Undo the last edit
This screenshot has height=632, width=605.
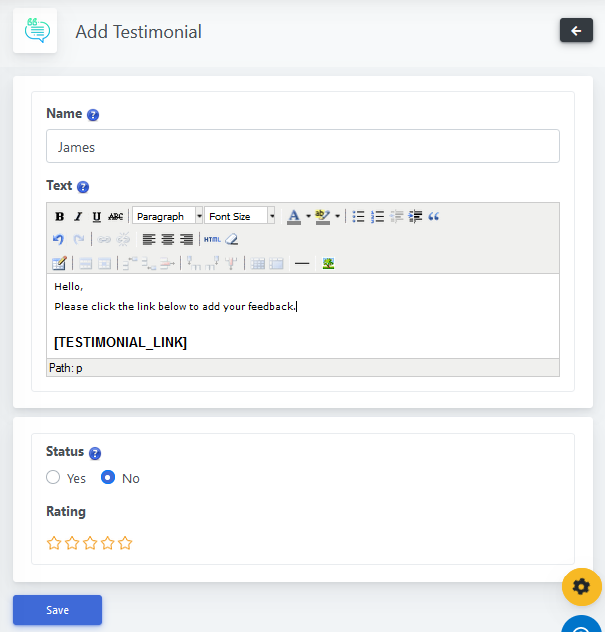pyautogui.click(x=59, y=239)
